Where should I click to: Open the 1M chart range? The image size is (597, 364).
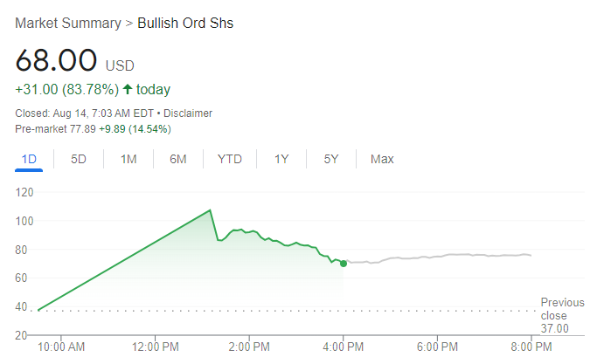[x=128, y=159]
